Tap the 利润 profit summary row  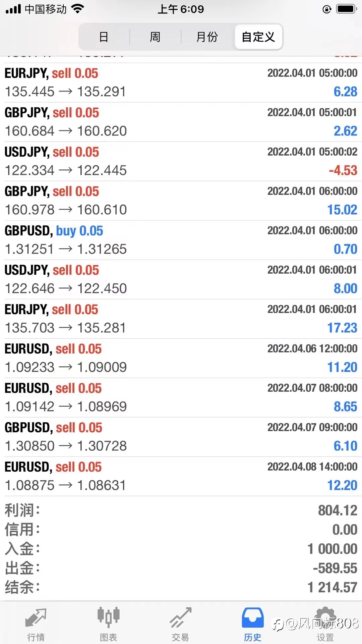[181, 511]
